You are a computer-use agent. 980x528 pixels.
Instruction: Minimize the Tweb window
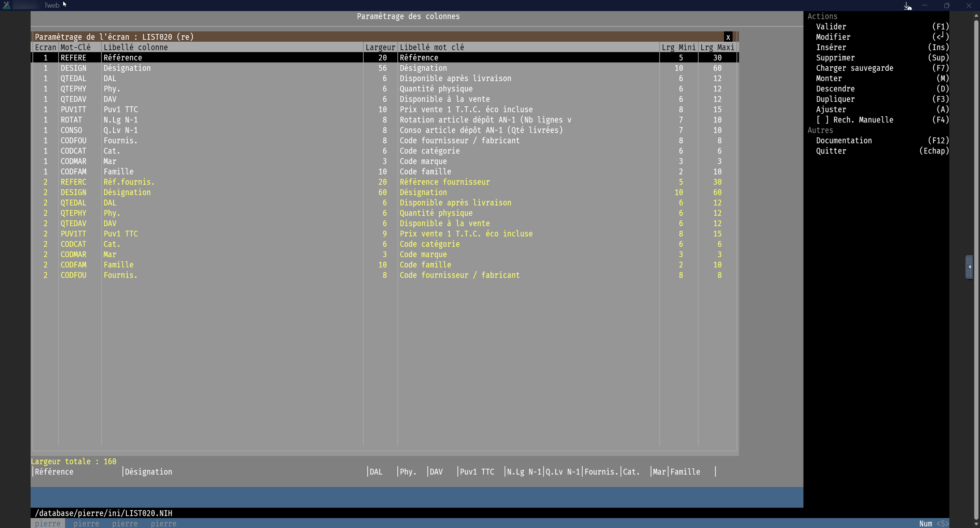click(x=924, y=6)
